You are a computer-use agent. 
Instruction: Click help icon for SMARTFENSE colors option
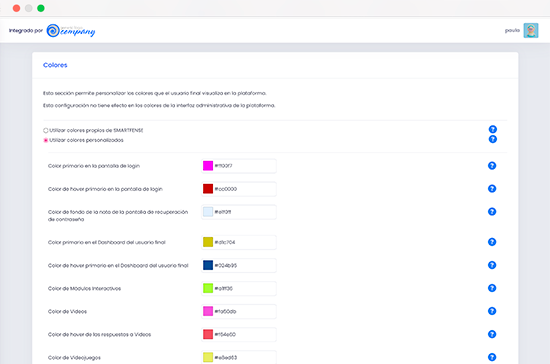492,129
